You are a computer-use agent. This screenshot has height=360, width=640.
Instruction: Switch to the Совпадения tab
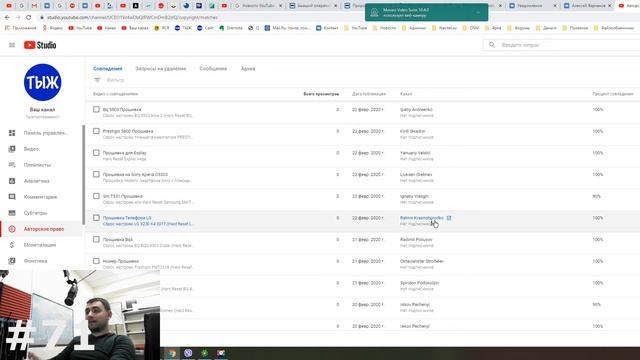pyautogui.click(x=107, y=69)
